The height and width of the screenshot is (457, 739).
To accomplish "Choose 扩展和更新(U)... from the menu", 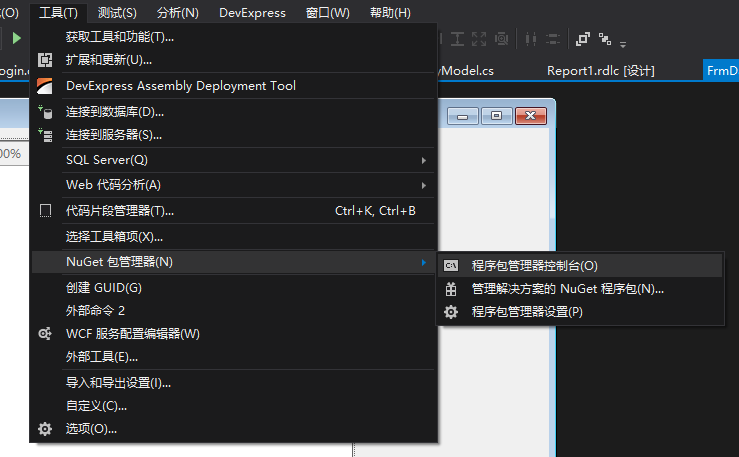I will (233, 60).
